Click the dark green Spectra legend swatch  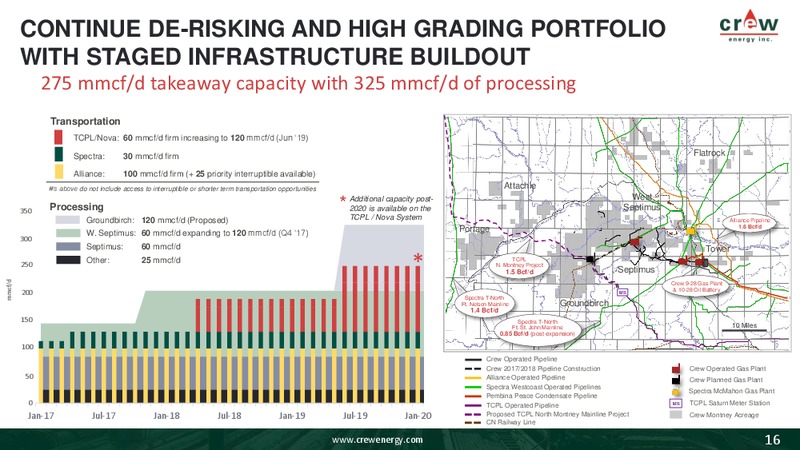pos(59,155)
